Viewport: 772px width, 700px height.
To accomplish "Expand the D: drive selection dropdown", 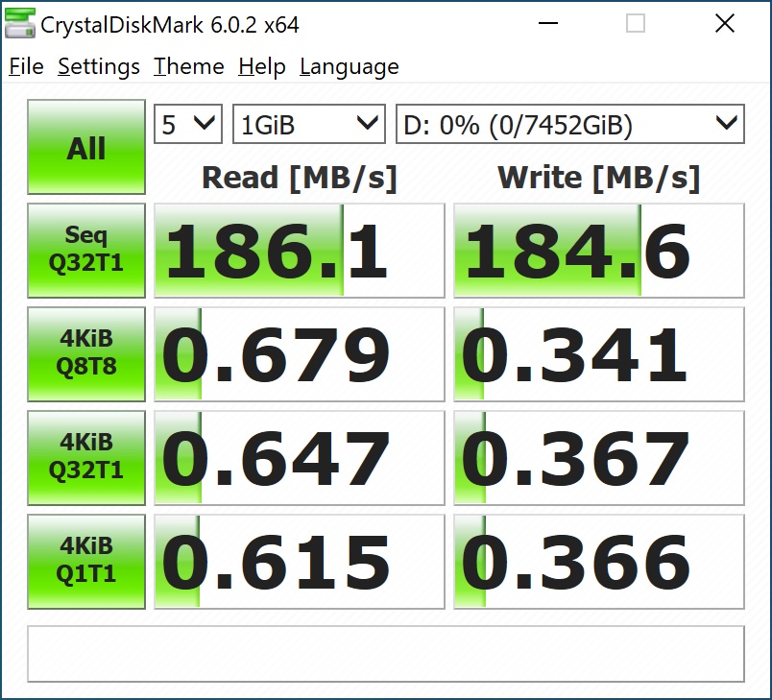I will coord(570,124).
